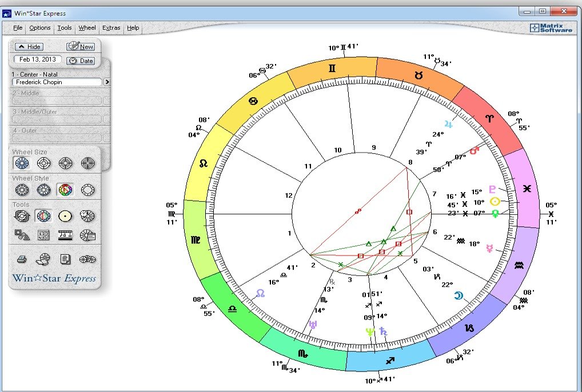Image resolution: width=582 pixels, height=392 pixels.
Task: Click the Matrix Software logo
Action: [551, 28]
